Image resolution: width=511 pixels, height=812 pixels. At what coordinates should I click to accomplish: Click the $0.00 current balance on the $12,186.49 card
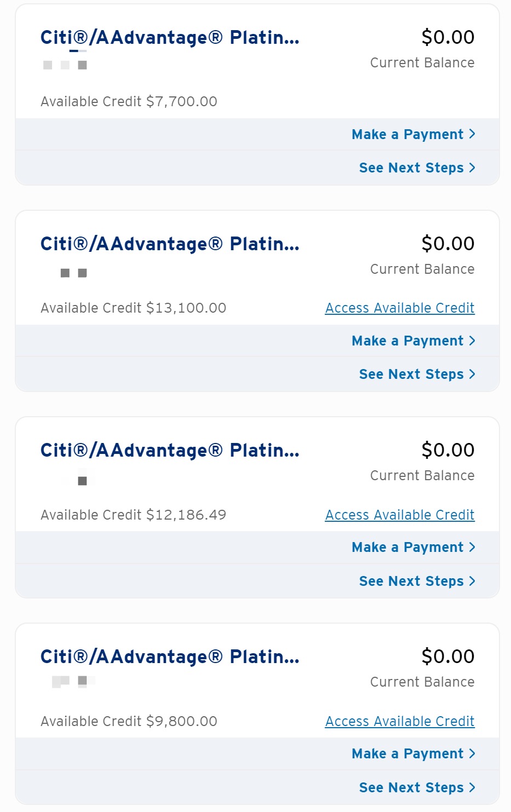point(447,450)
